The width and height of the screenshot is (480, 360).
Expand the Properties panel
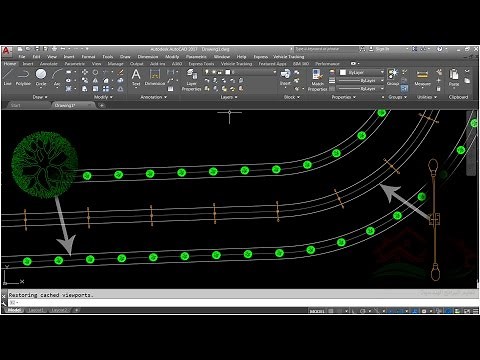[x=344, y=97]
